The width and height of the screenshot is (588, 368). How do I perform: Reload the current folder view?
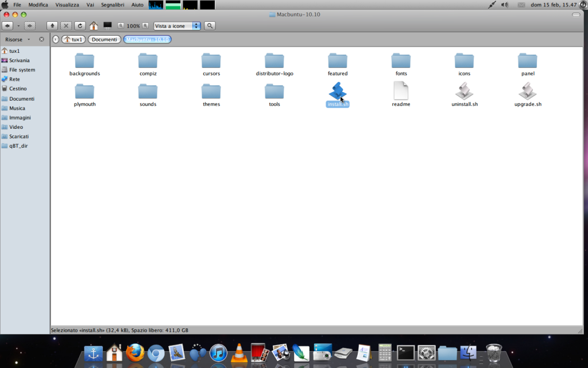(80, 26)
